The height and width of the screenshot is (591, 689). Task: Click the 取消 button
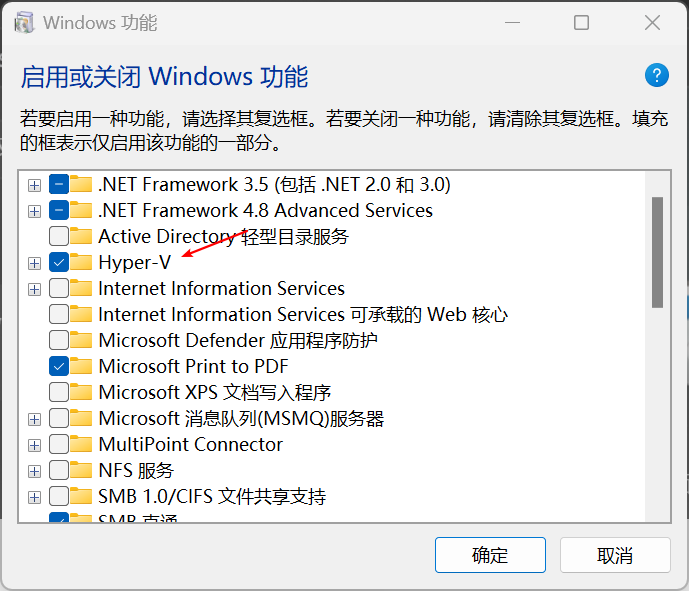[x=614, y=555]
